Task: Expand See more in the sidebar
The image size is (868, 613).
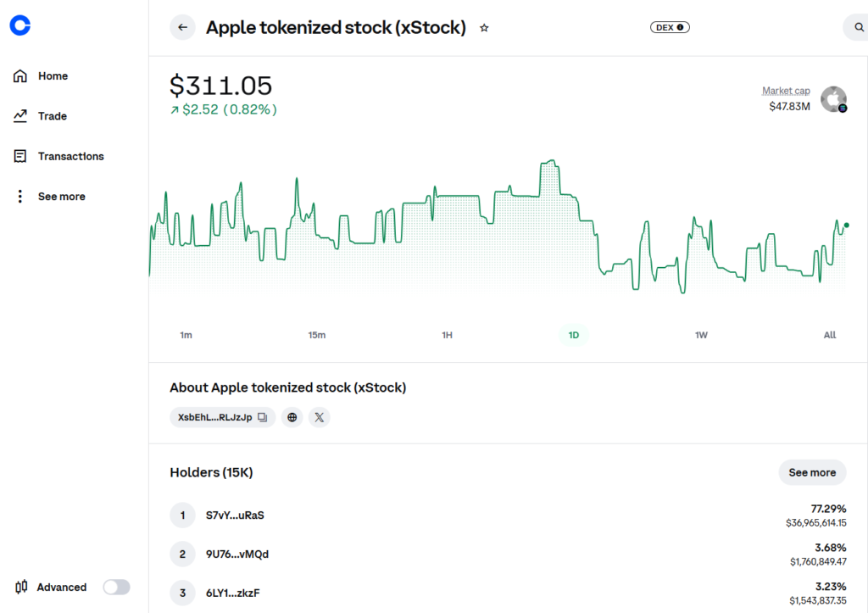Action: [61, 196]
